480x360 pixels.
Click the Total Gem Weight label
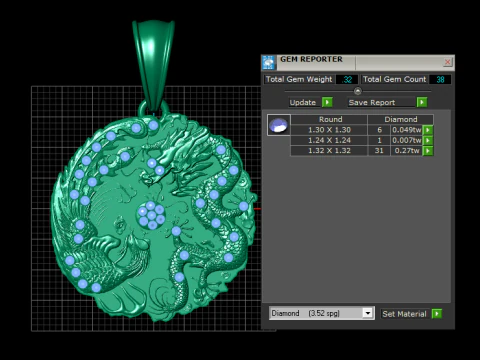299,79
